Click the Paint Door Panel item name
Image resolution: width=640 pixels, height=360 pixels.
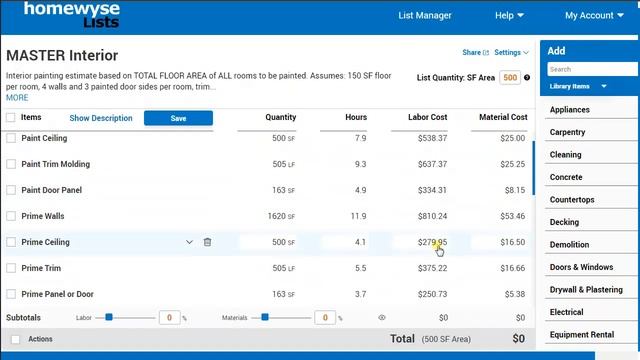coord(51,190)
